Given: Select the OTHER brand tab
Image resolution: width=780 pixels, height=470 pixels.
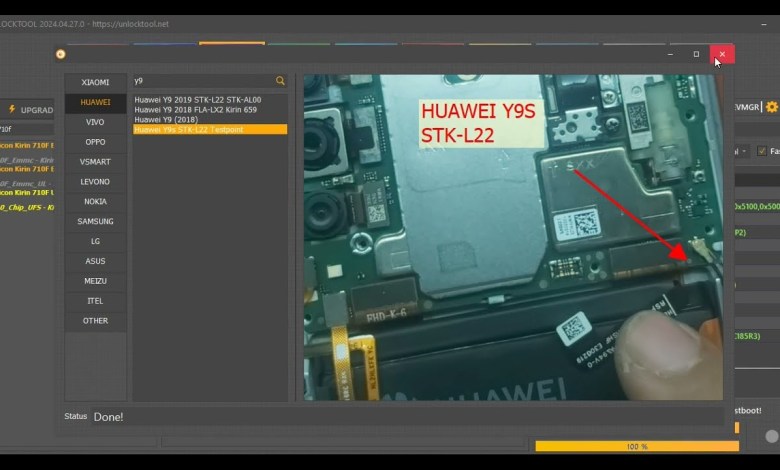Looking at the screenshot, I should pos(95,321).
